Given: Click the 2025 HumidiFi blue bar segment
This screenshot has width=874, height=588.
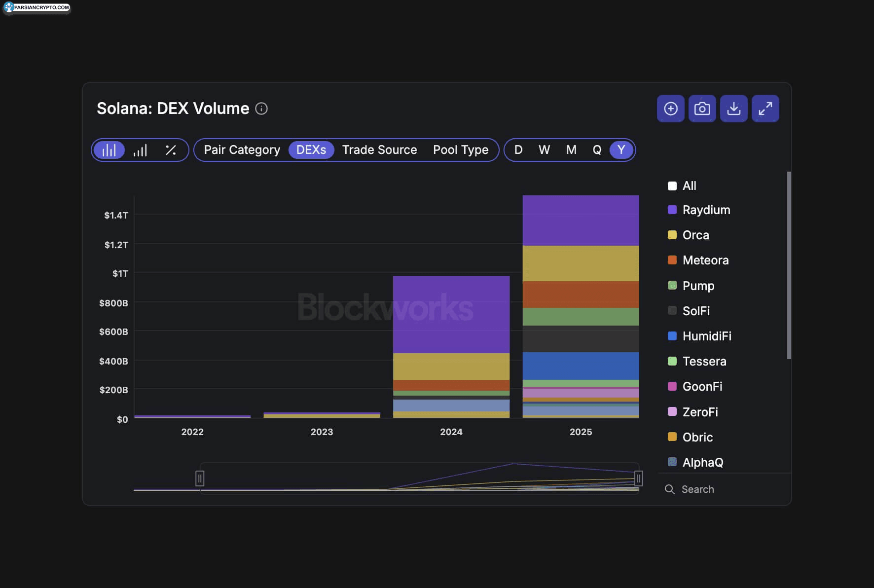Looking at the screenshot, I should point(581,366).
